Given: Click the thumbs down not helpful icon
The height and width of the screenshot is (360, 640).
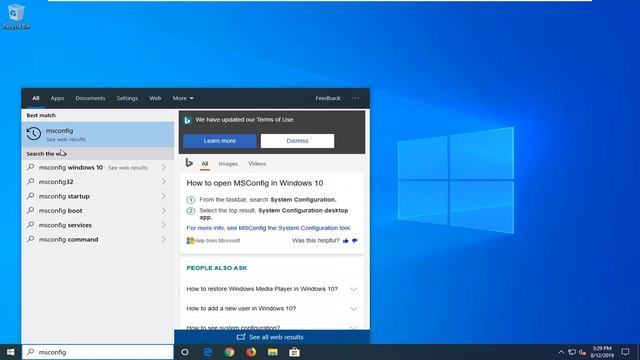Looking at the screenshot, I should point(355,241).
